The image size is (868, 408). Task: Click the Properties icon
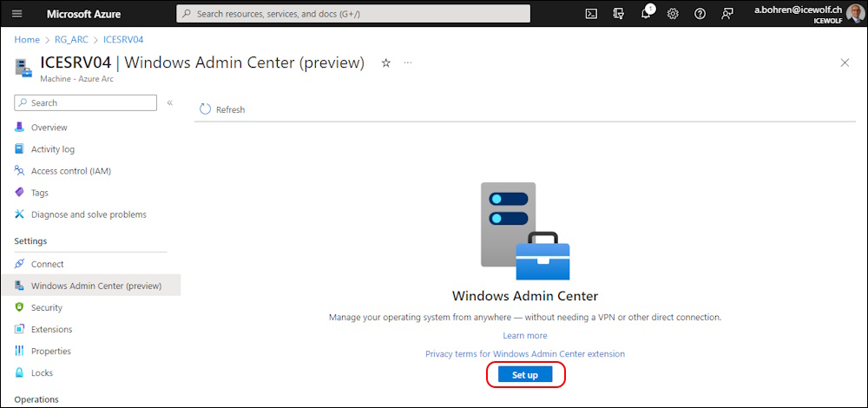(20, 351)
